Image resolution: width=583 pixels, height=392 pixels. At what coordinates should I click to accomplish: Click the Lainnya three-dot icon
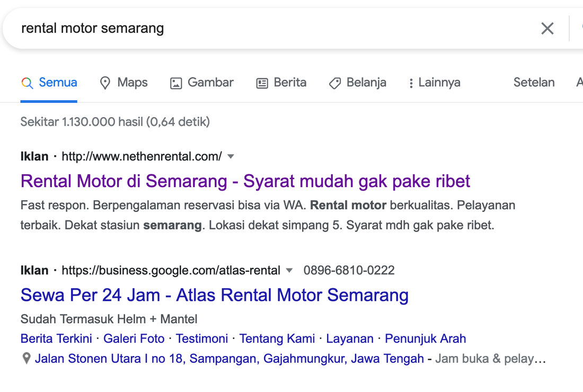tap(411, 83)
